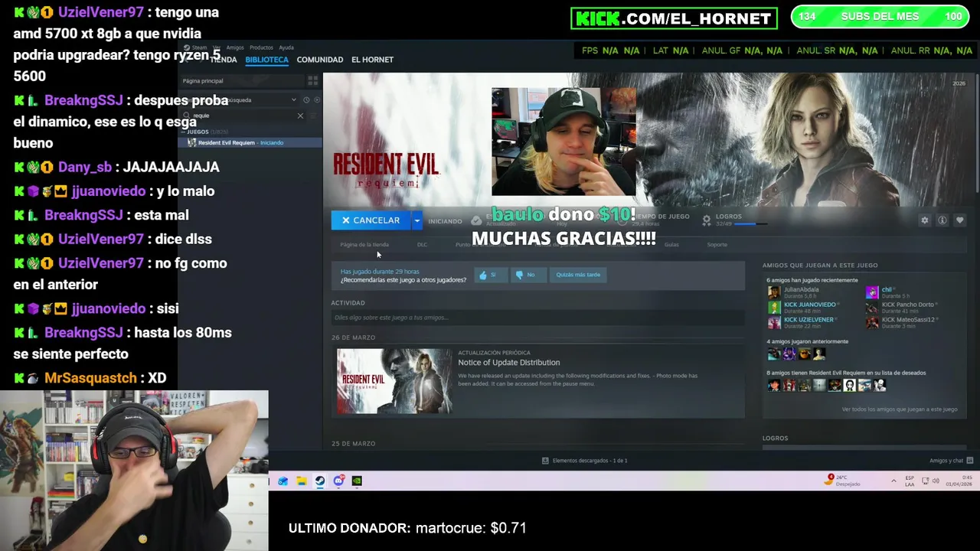Switch to the Biblioteca tab
The width and height of the screenshot is (980, 551).
[x=266, y=60]
